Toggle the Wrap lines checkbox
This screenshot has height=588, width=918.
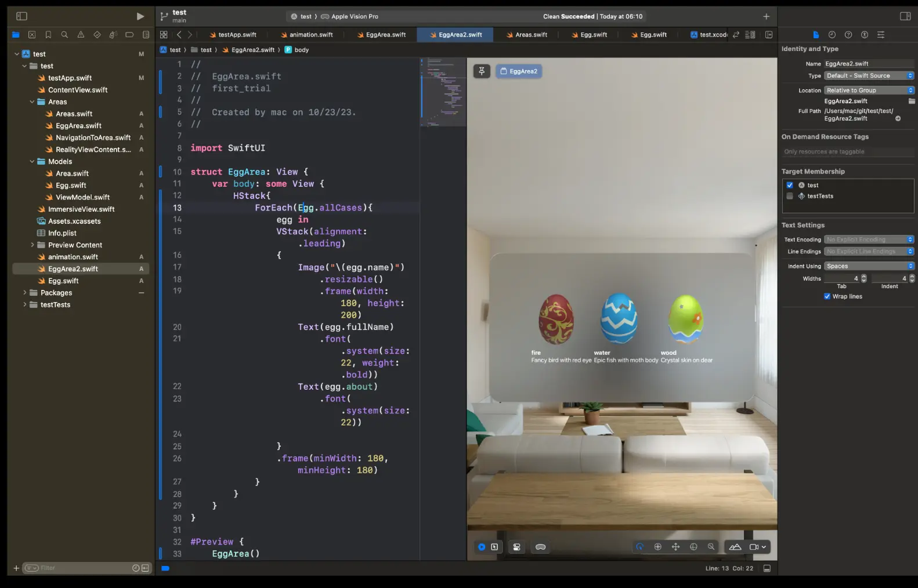pos(827,296)
